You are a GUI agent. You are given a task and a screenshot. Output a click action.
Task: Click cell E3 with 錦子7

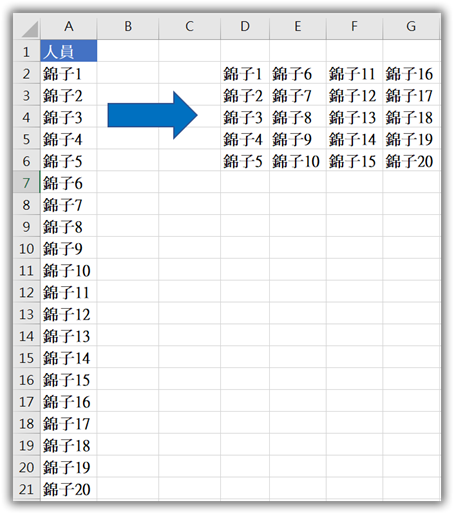[298, 95]
